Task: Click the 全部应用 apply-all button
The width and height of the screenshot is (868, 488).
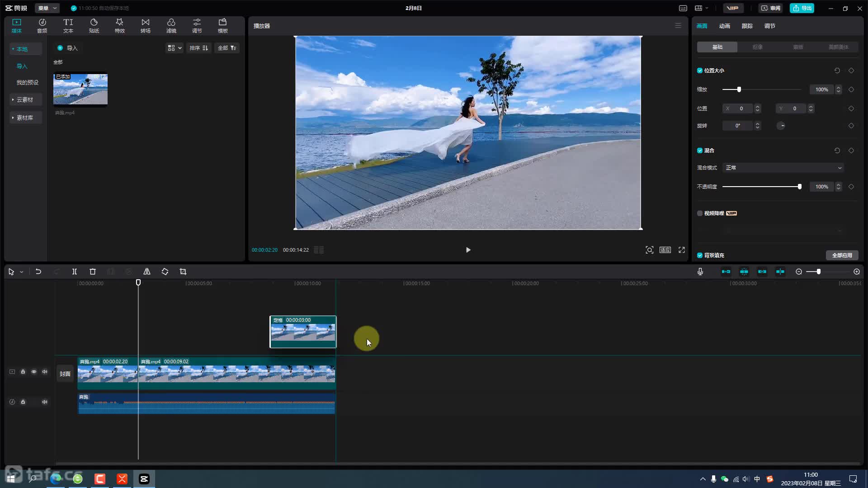Action: [x=842, y=255]
